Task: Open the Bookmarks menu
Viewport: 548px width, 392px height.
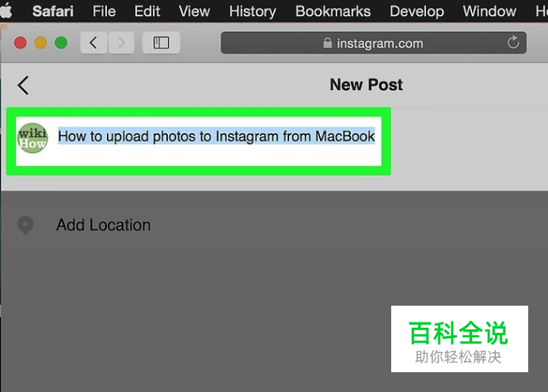Action: click(333, 11)
